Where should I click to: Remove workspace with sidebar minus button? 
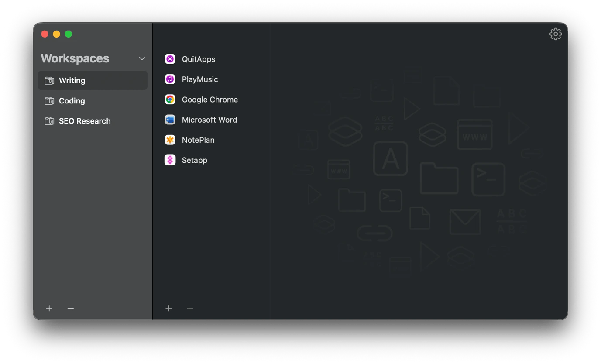(x=71, y=308)
